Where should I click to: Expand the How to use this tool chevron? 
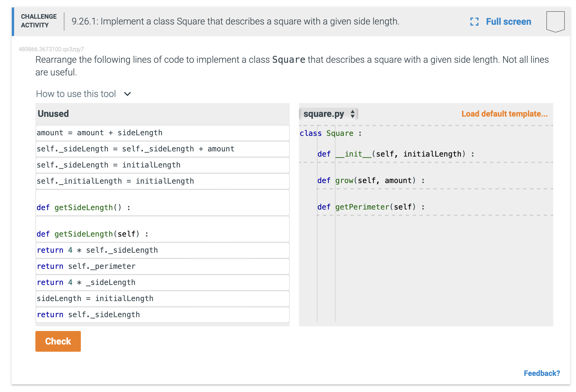pos(127,94)
